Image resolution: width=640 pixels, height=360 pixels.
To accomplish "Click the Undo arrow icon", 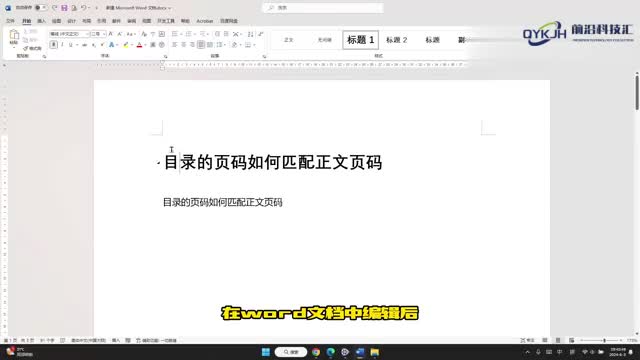I will (84, 8).
